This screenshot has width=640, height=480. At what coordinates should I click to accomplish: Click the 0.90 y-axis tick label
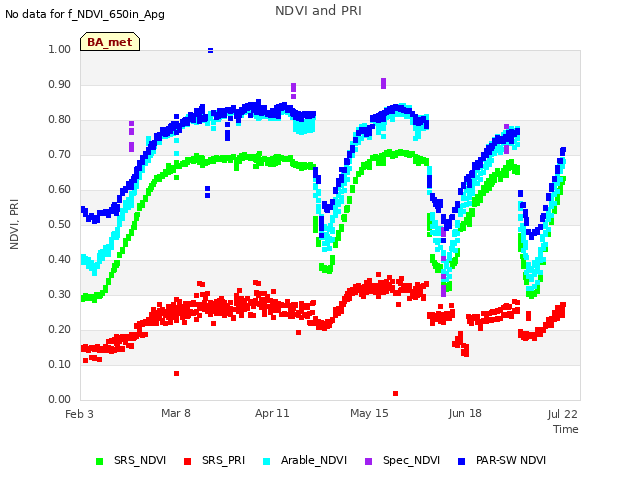(60, 84)
